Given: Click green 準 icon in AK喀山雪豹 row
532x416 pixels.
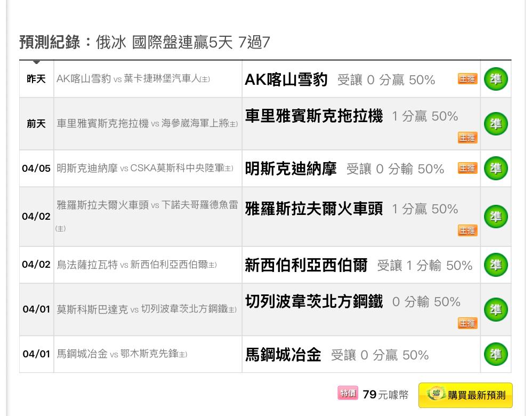Looking at the screenshot, I should (496, 79).
